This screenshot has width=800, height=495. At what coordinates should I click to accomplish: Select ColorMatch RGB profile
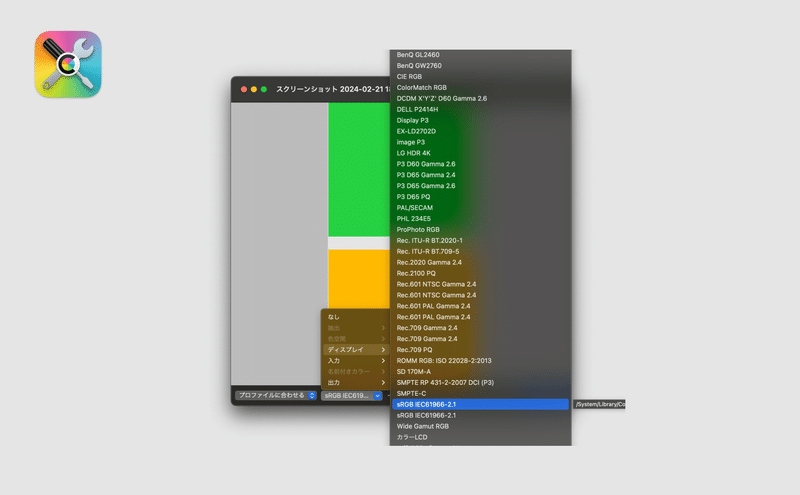click(481, 88)
